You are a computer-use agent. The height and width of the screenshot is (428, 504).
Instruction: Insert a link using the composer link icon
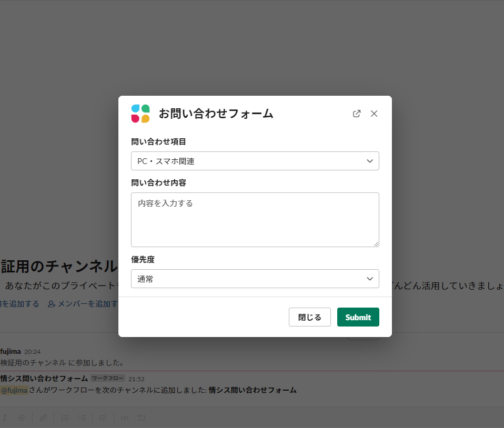43,417
